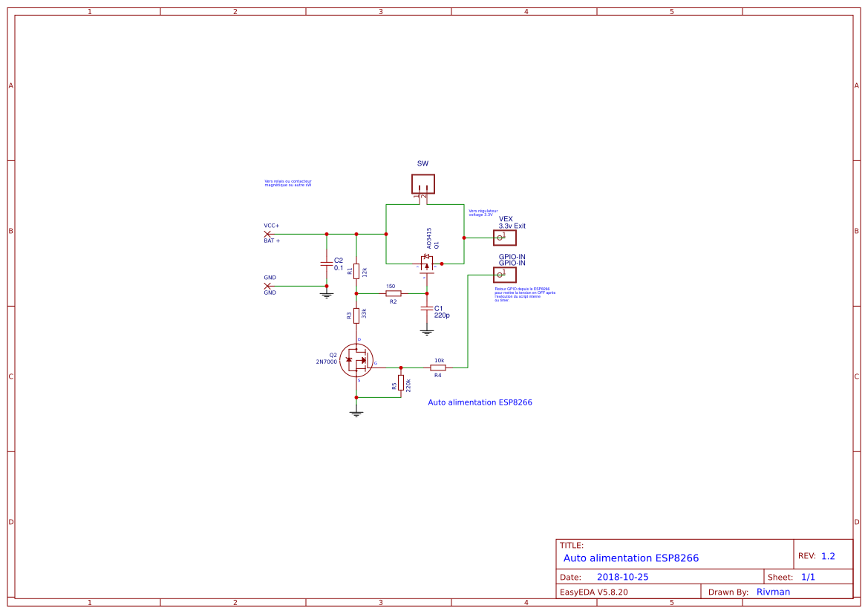Click the R1 12k resistor

click(x=356, y=272)
